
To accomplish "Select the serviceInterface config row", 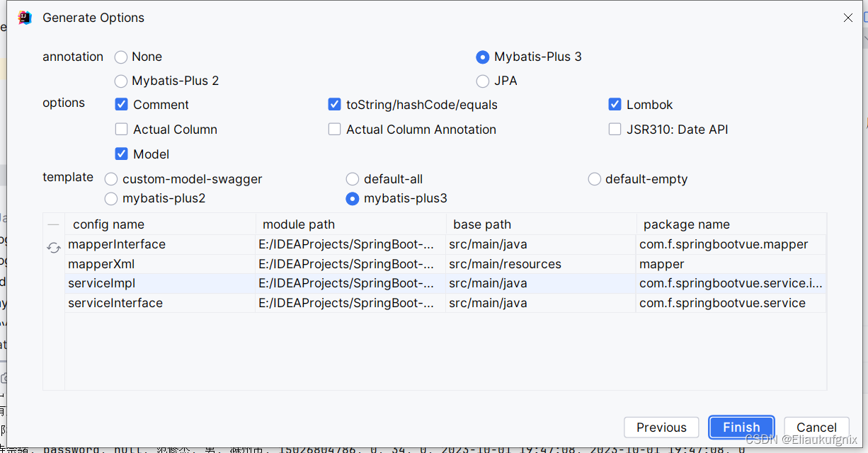I will tap(445, 303).
